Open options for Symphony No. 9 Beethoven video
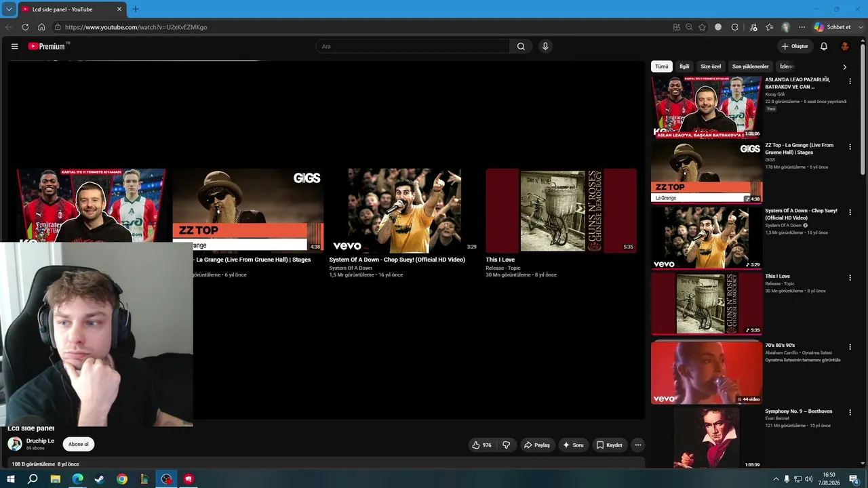This screenshot has height=488, width=868. tap(850, 413)
